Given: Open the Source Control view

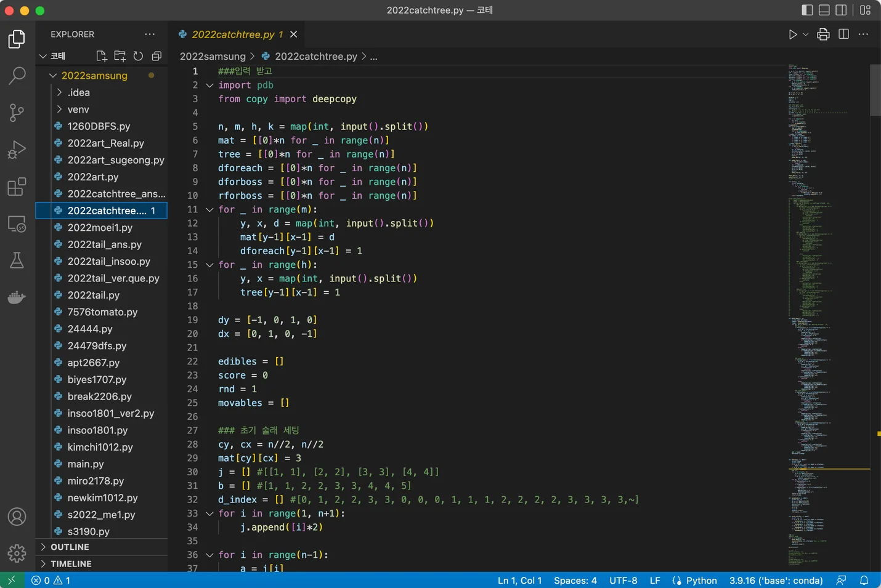Looking at the screenshot, I should tap(17, 113).
